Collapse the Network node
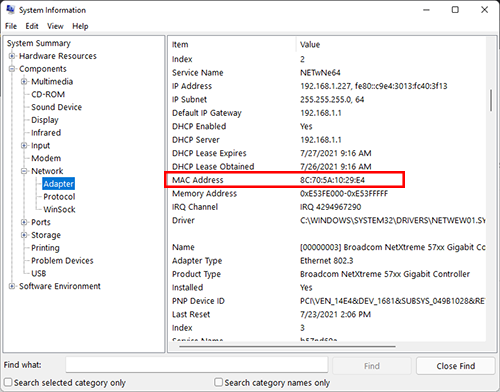This screenshot has width=500, height=392. tap(24, 171)
